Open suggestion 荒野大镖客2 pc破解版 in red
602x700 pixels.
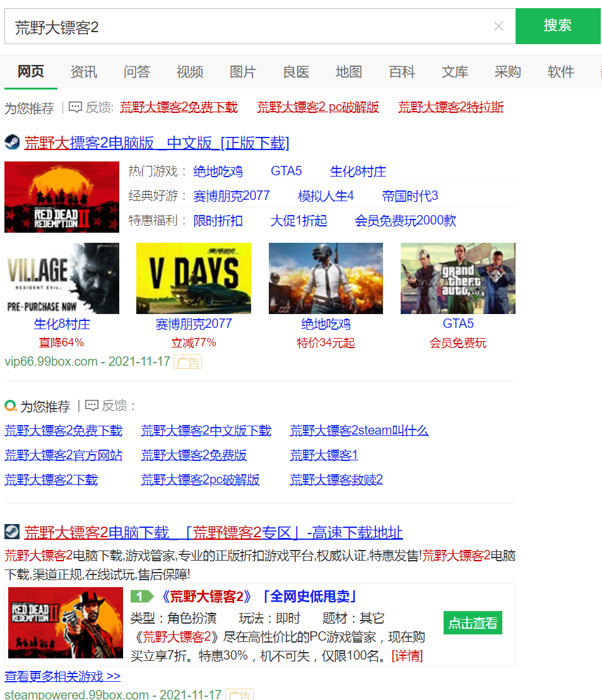point(318,107)
